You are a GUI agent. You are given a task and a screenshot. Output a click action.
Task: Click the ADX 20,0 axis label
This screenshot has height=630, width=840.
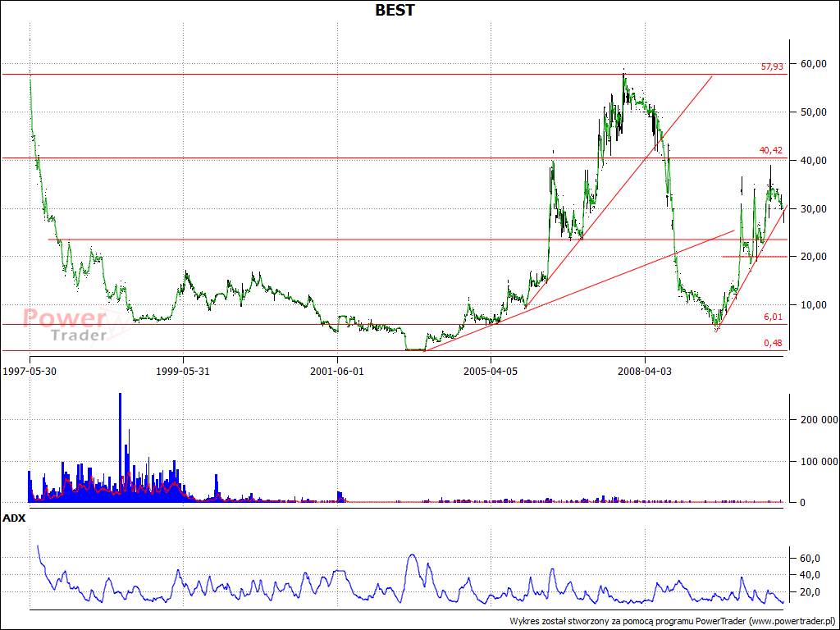coord(810,592)
